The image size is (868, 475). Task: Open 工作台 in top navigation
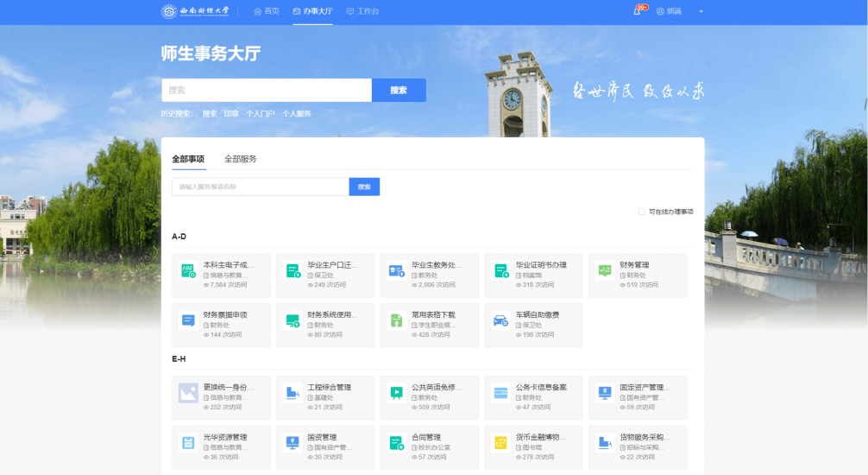tap(362, 11)
